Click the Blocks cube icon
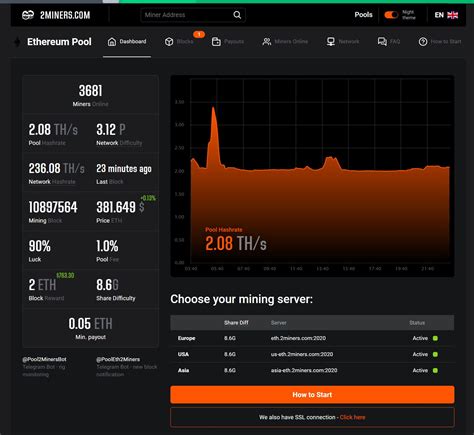Screen dimensions: 474x435 click(x=169, y=42)
